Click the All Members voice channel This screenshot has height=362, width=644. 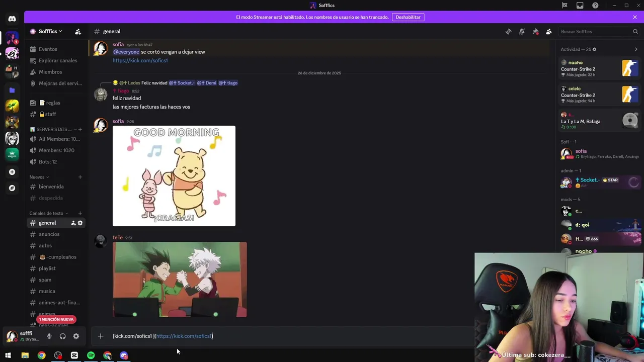[55, 139]
